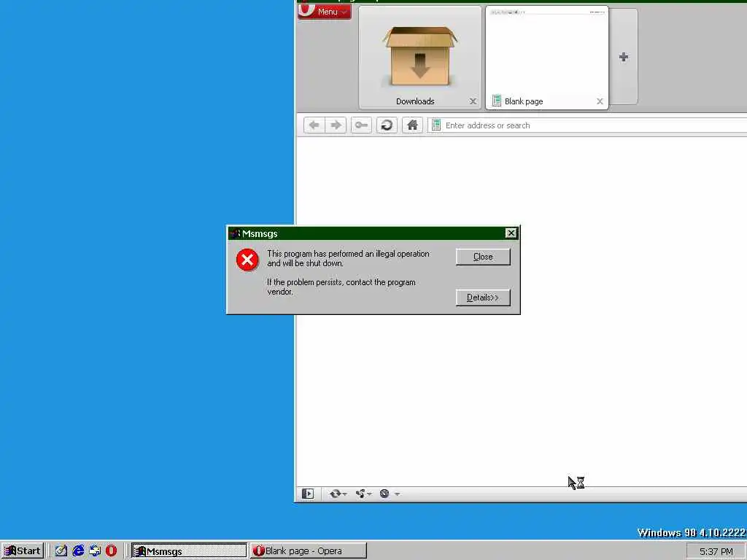This screenshot has height=560, width=747.
Task: Toggle the Opera panels sidebar button
Action: click(308, 494)
